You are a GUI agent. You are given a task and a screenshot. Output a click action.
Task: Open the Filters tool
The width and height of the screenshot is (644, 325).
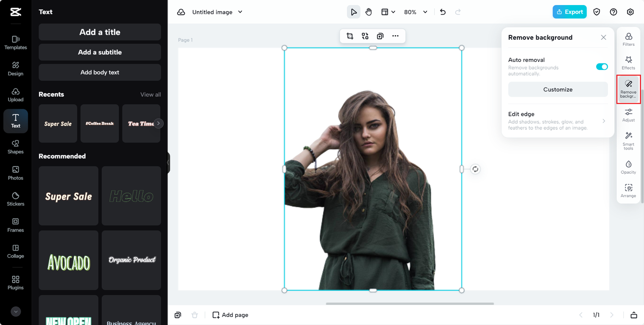tap(628, 40)
